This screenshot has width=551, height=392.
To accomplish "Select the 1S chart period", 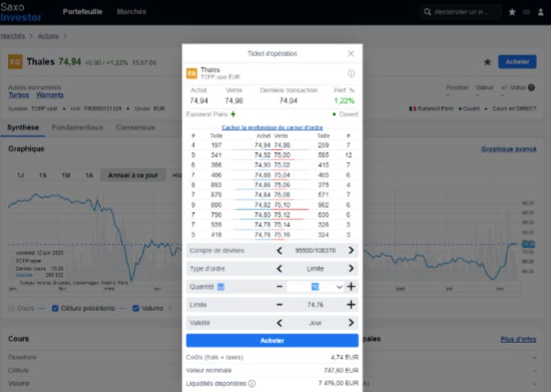I will [x=43, y=175].
